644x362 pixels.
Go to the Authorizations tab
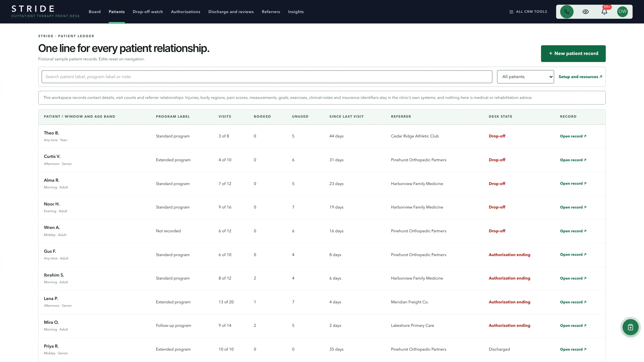coord(185,12)
